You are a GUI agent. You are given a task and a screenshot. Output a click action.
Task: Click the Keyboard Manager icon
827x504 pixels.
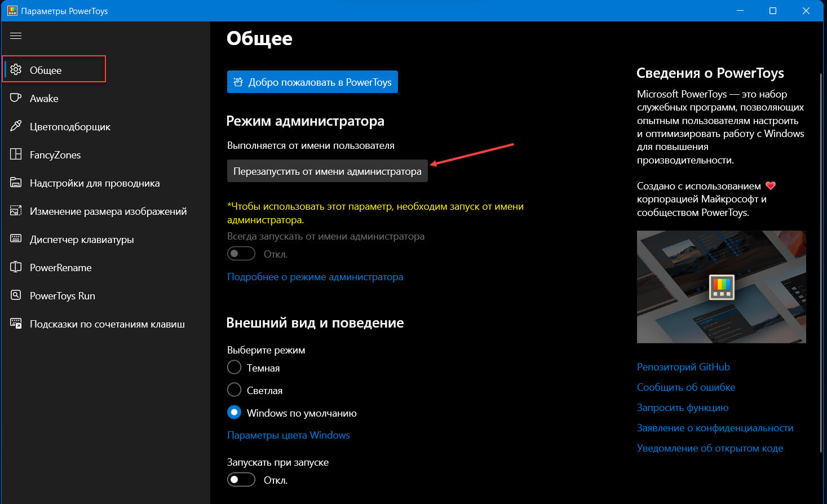(x=16, y=239)
